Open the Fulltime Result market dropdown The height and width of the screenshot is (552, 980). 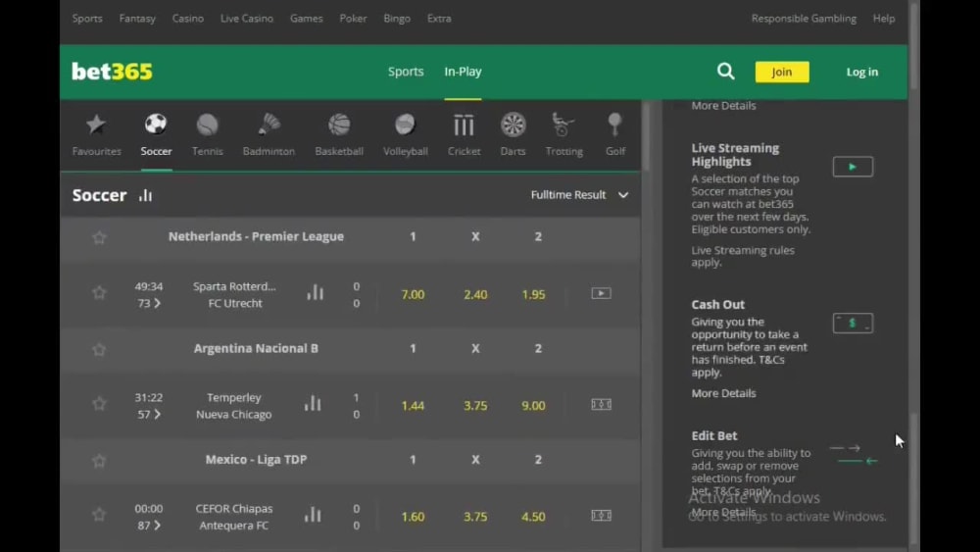(x=579, y=195)
